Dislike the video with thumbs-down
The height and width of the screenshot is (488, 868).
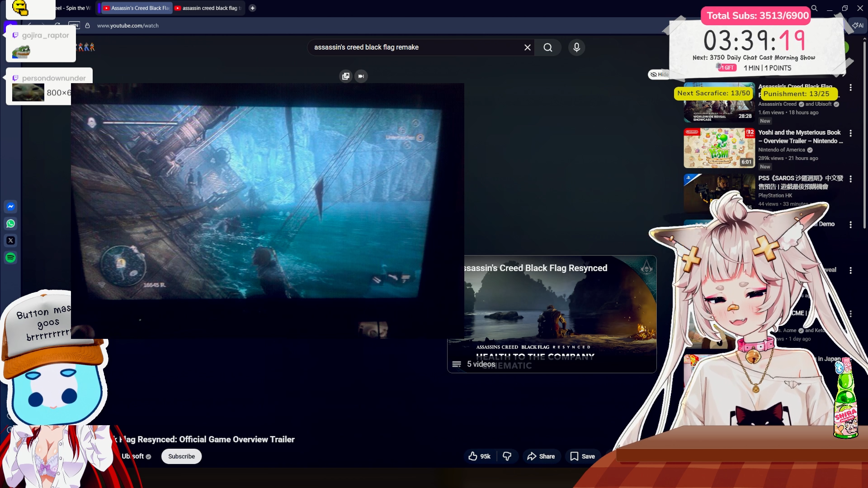[507, 456]
